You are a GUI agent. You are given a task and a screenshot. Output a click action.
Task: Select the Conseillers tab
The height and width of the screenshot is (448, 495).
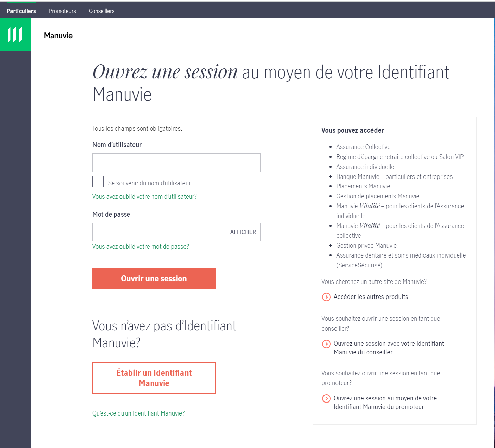point(102,11)
